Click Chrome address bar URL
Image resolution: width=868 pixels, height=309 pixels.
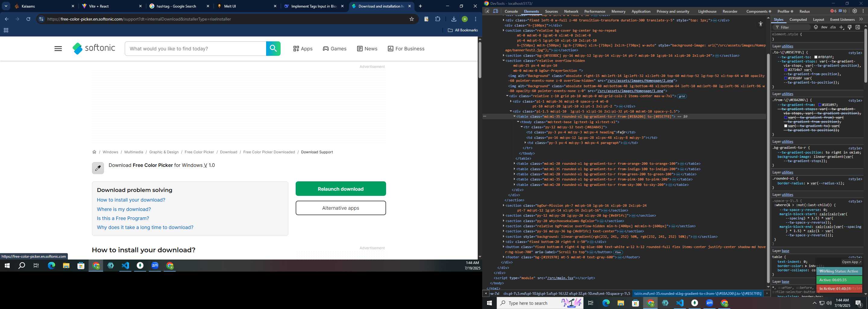click(x=139, y=19)
